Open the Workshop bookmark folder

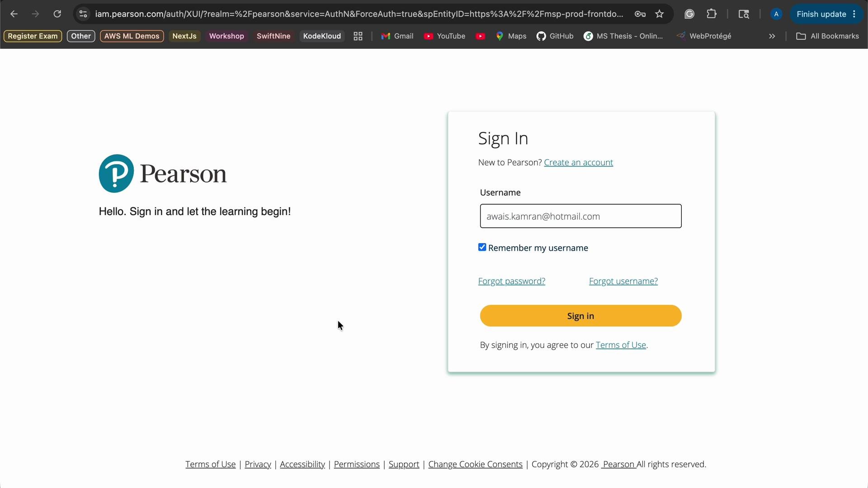(226, 36)
